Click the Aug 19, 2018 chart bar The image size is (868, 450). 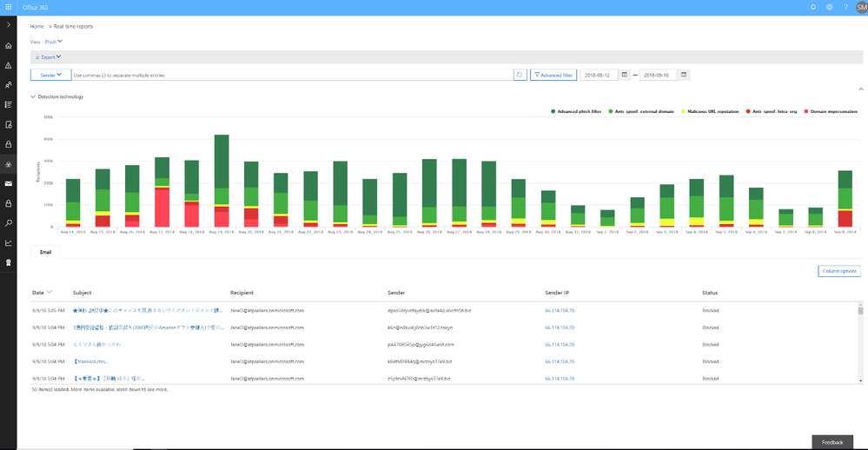[222, 181]
